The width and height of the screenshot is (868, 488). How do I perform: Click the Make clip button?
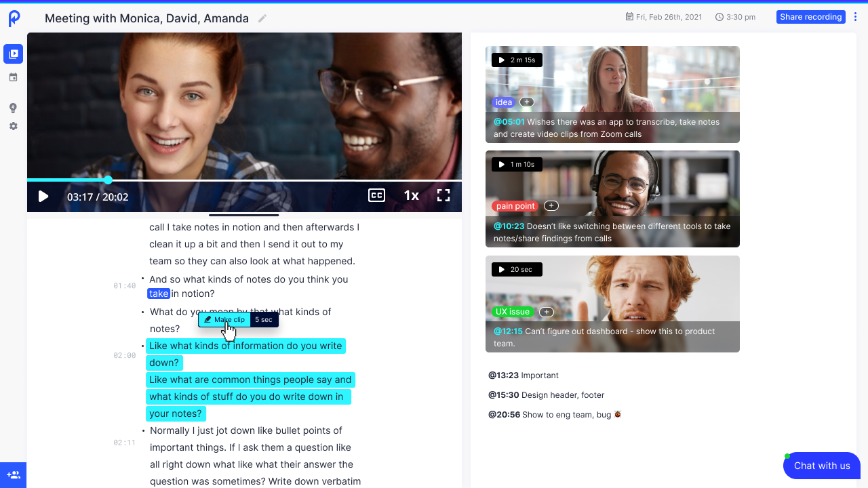[224, 319]
